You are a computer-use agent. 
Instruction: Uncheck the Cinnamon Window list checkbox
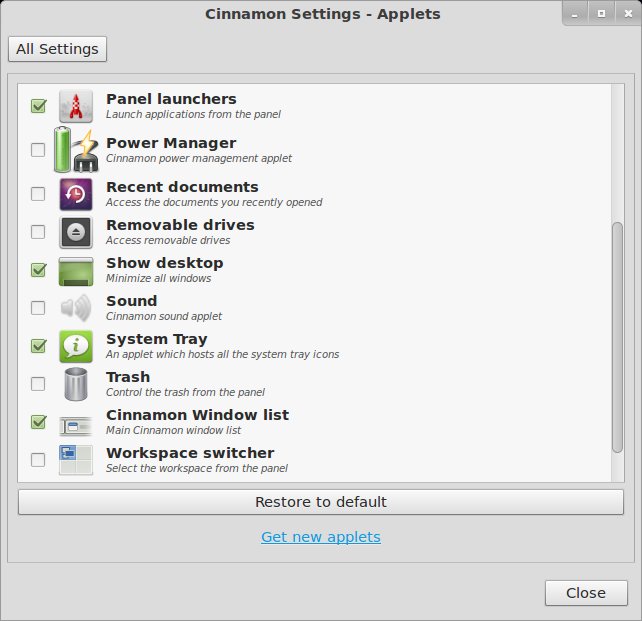pos(38,422)
